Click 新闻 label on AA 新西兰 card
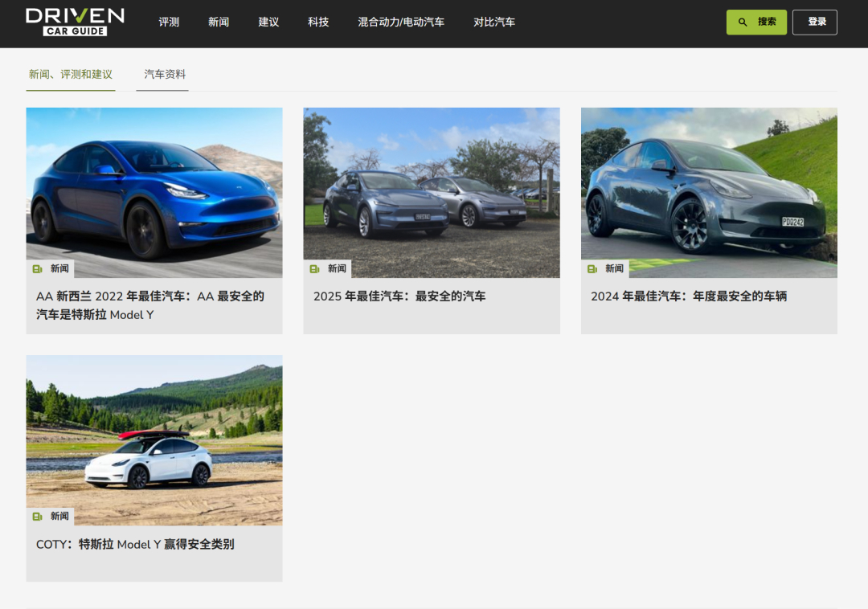Viewport: 868px width, 609px height. pyautogui.click(x=59, y=269)
